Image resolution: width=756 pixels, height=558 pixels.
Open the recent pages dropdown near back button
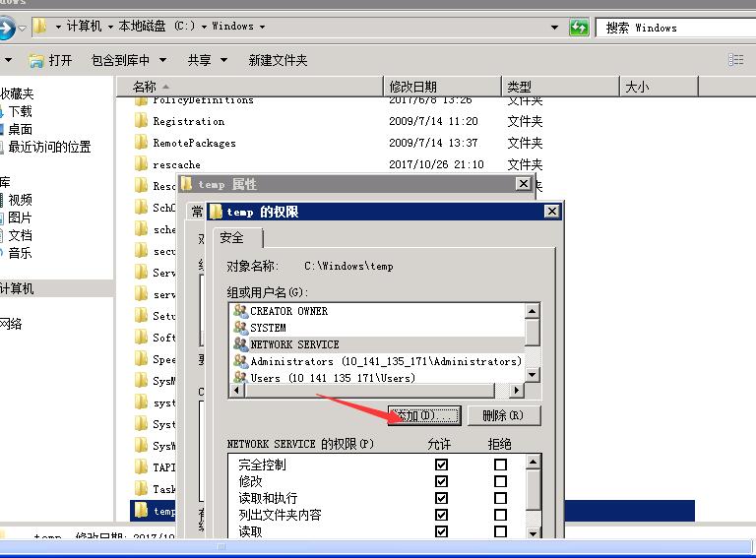(x=23, y=28)
